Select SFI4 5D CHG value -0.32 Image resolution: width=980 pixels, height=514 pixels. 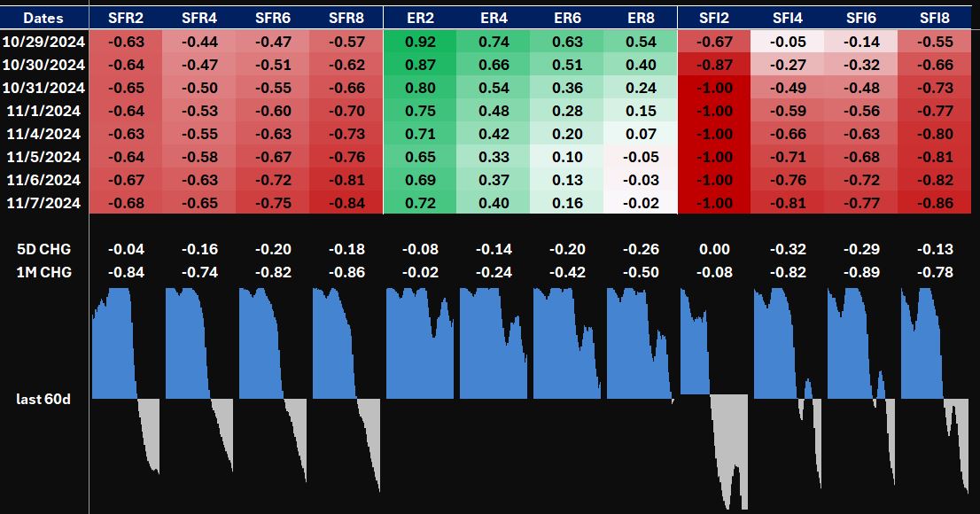click(x=788, y=249)
